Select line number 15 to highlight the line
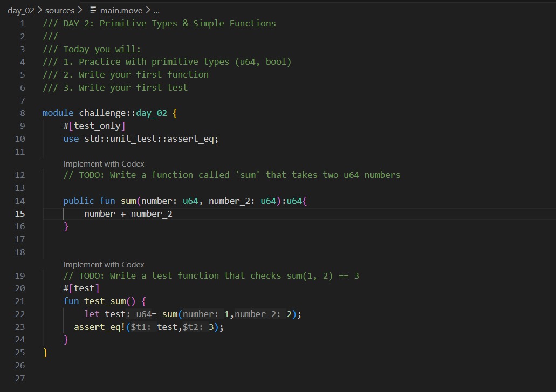Screen dimensions: 556x392 (20, 214)
